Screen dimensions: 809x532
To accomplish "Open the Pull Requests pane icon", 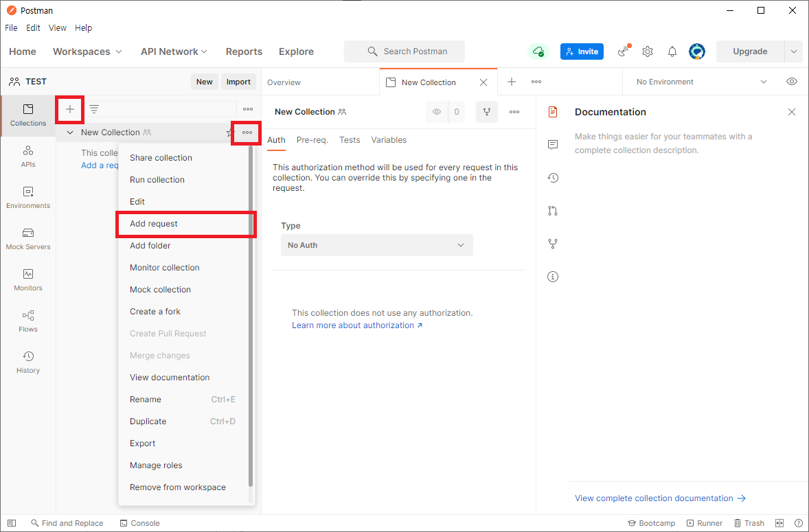I will point(553,211).
